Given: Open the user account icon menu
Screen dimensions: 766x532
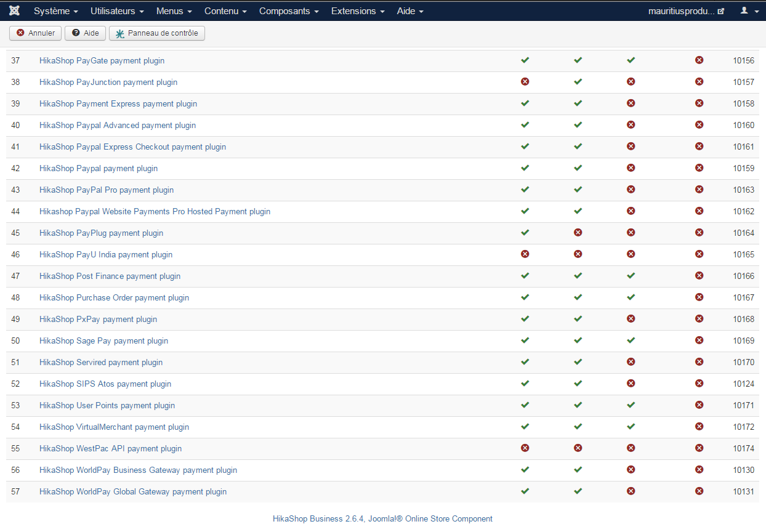Looking at the screenshot, I should pyautogui.click(x=749, y=11).
